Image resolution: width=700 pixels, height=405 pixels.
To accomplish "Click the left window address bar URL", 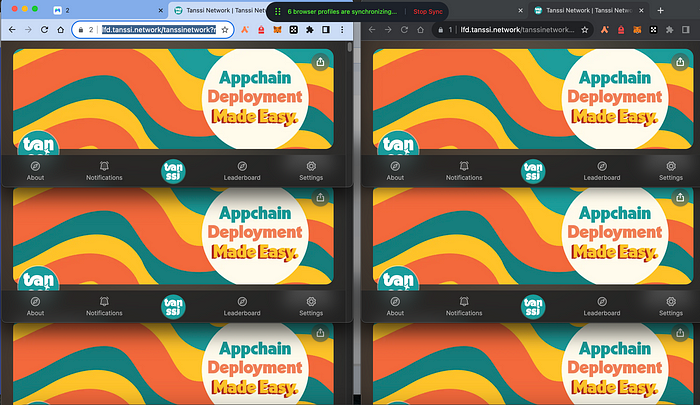I will [159, 30].
